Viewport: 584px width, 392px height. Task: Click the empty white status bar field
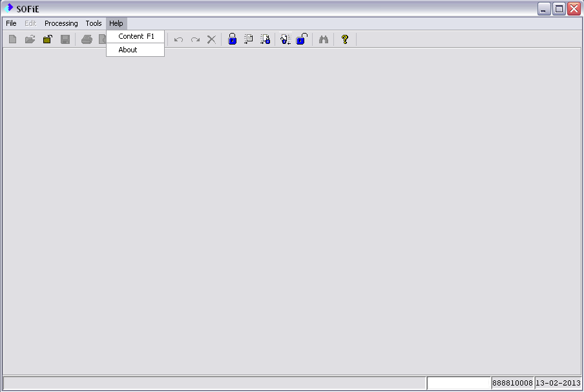[x=459, y=383]
